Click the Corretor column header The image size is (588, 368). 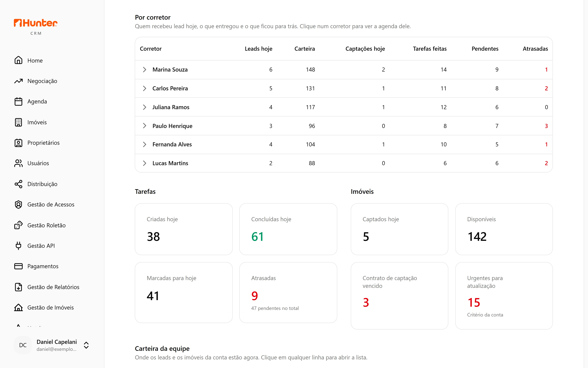(x=151, y=49)
